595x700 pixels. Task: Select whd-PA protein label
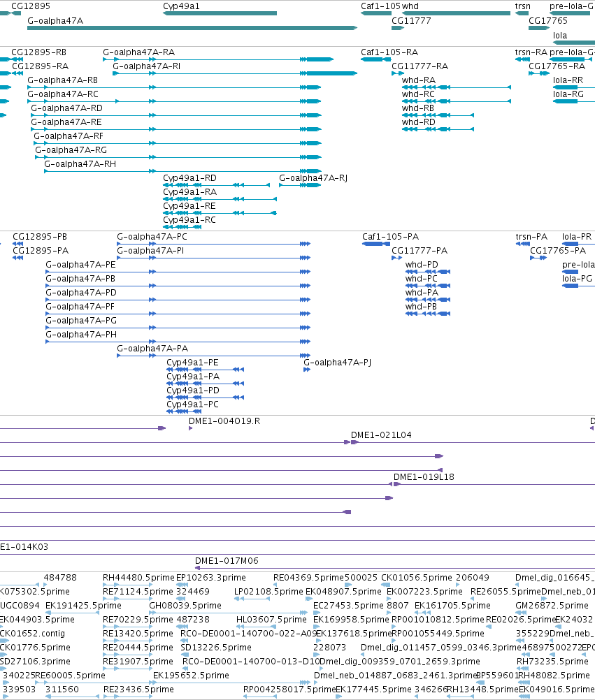tap(422, 293)
